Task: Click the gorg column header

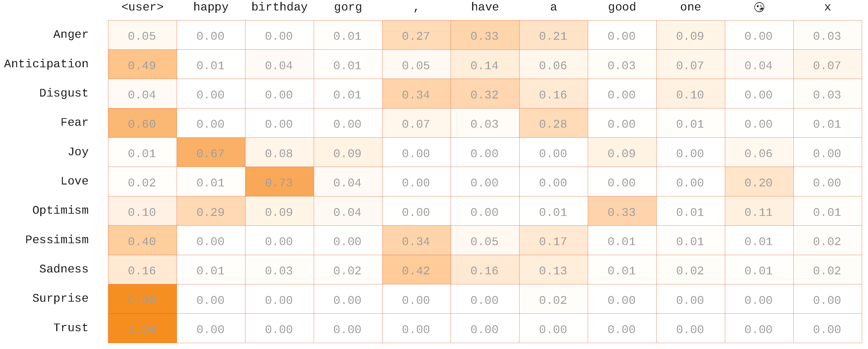Action: [348, 7]
